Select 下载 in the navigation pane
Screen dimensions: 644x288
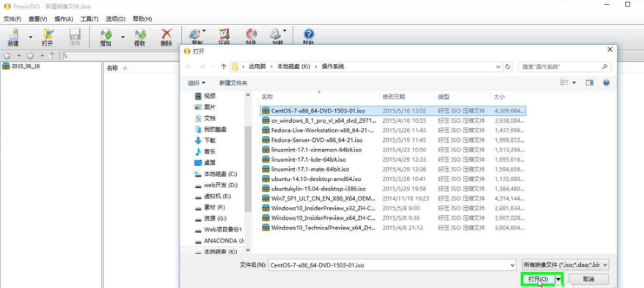pos(210,141)
